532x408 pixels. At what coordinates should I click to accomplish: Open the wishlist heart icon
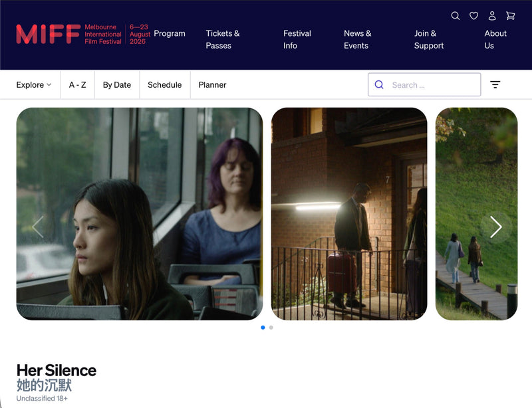(x=473, y=16)
